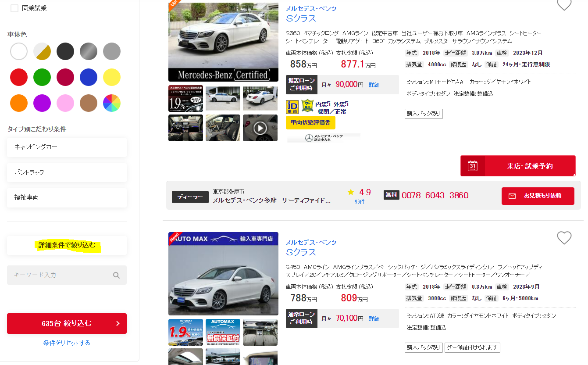Select the yellow body color swatch
The width and height of the screenshot is (588, 365).
click(112, 77)
